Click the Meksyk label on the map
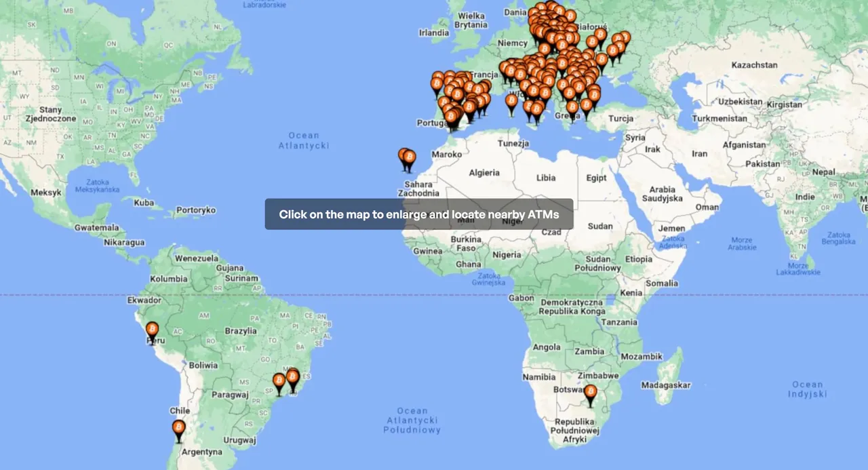 click(46, 193)
